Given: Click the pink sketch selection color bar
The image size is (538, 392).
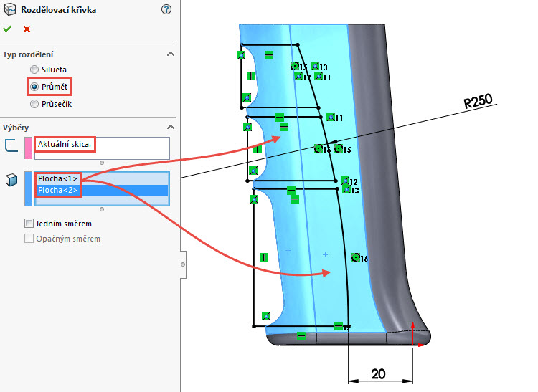Looking at the screenshot, I should 28,148.
